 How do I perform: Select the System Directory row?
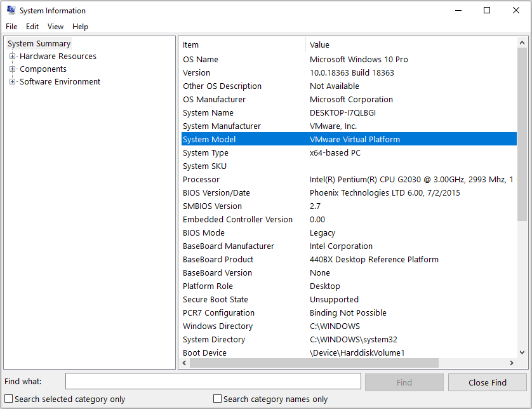coord(349,339)
